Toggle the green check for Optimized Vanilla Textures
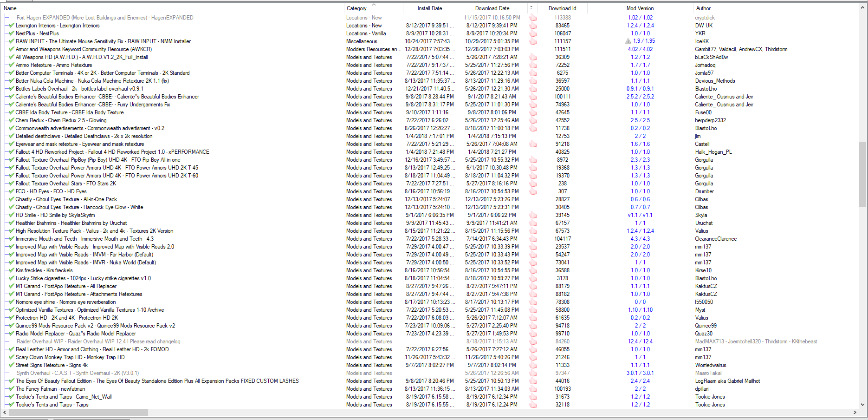868x420 pixels. 12,310
